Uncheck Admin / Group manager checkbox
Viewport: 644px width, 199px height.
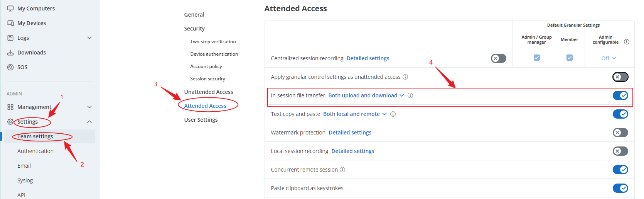(x=536, y=58)
